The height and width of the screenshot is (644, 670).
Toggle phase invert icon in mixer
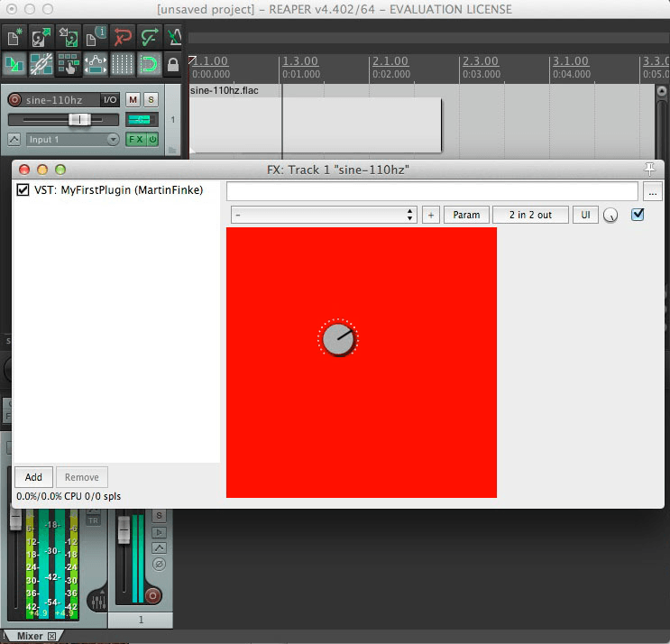[x=159, y=564]
